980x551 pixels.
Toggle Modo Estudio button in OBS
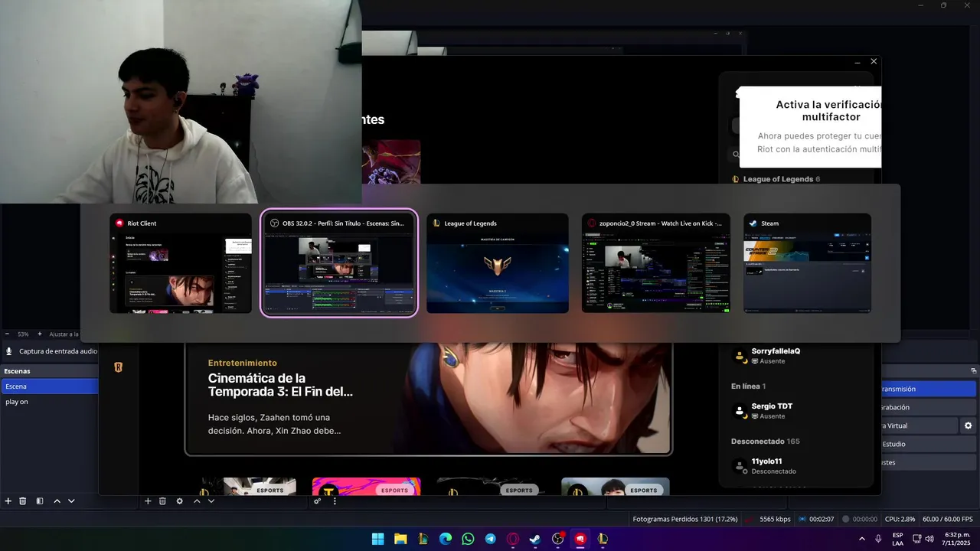[929, 444]
